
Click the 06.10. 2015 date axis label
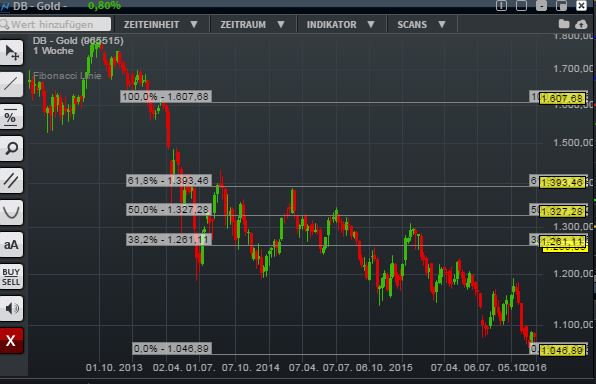point(384,368)
